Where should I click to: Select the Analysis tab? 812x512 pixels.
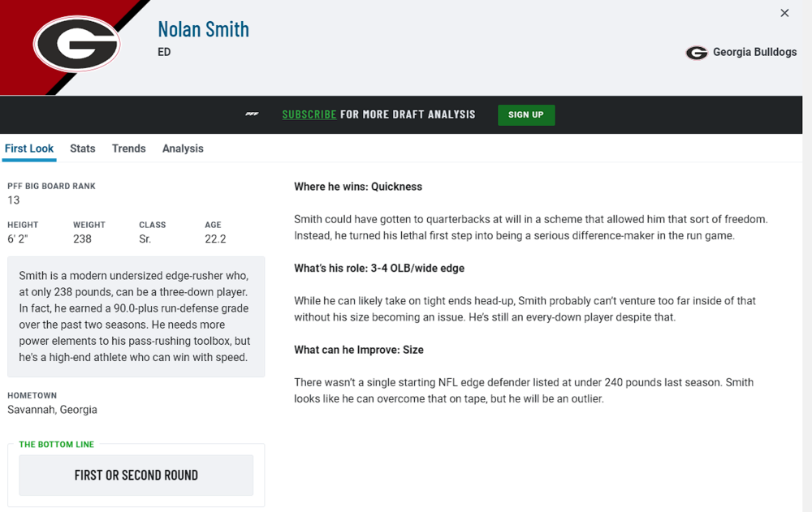(x=183, y=148)
